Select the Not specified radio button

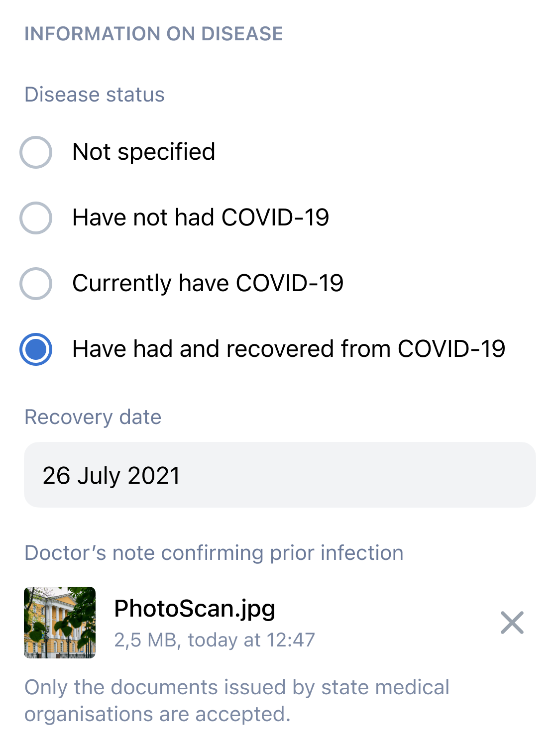click(x=36, y=152)
